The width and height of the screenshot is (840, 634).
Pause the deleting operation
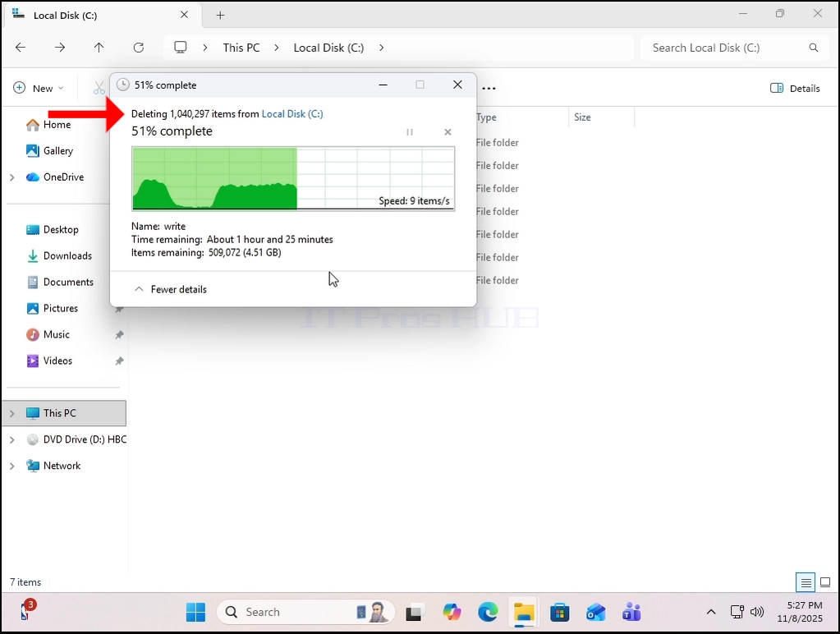click(409, 132)
